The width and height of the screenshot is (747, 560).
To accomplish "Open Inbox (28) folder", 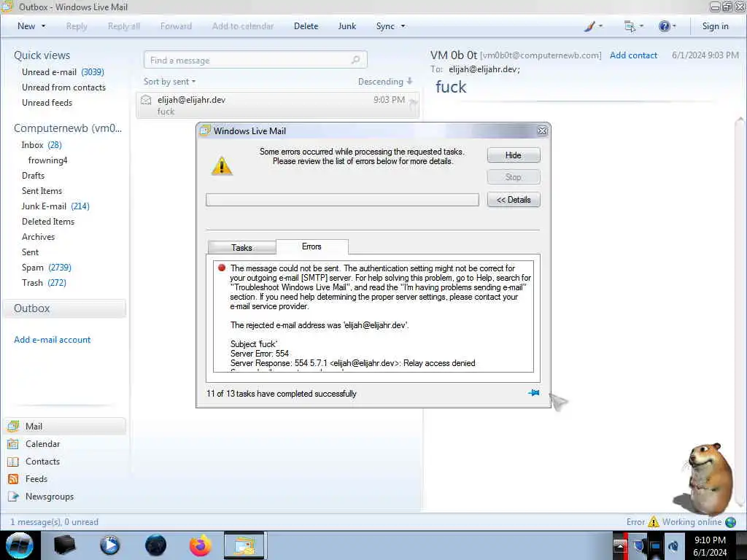I will point(42,145).
